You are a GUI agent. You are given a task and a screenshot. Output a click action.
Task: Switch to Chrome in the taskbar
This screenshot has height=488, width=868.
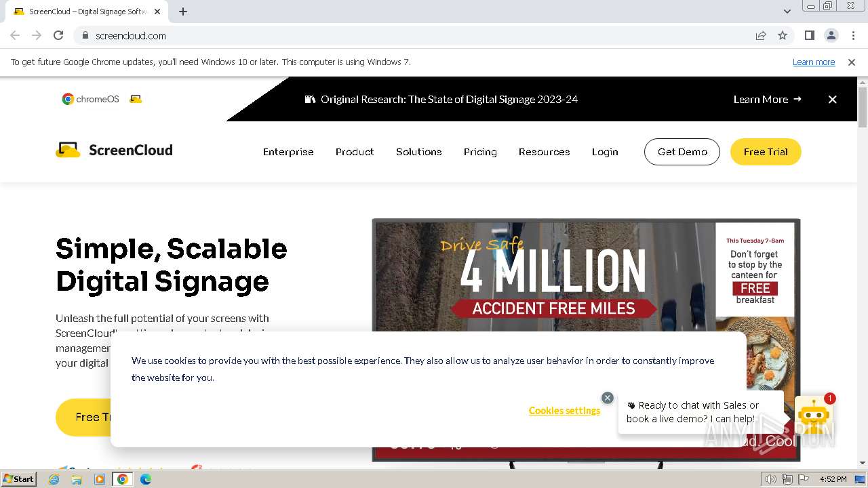pyautogui.click(x=123, y=479)
